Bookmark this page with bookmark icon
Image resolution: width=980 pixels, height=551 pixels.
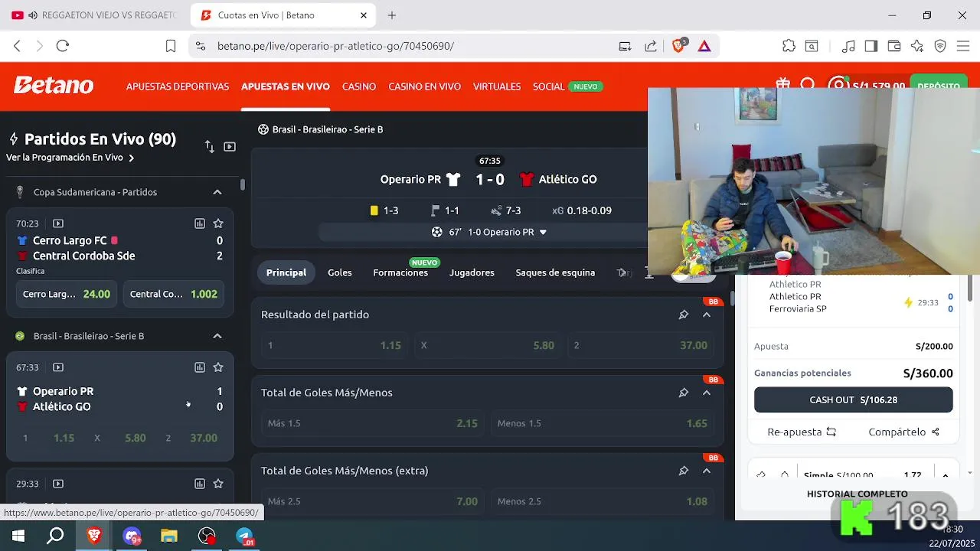[x=171, y=46]
